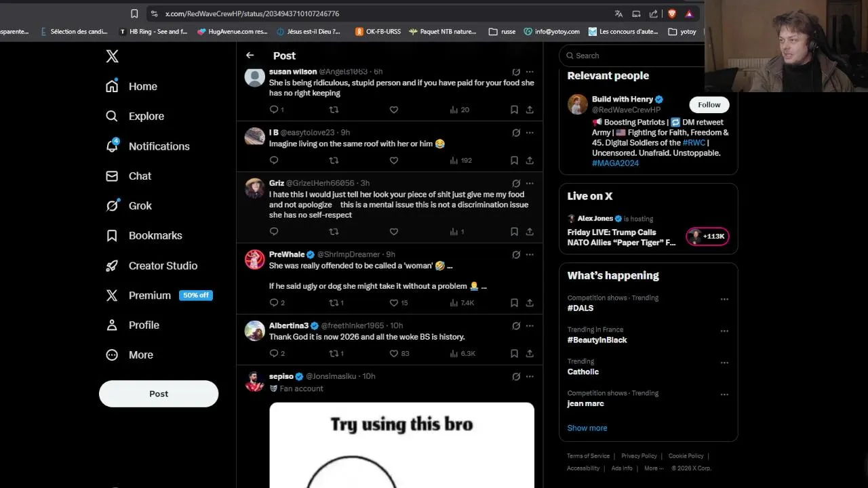Open Brave Shields icon in address bar
This screenshot has width=868, height=488.
(x=672, y=14)
